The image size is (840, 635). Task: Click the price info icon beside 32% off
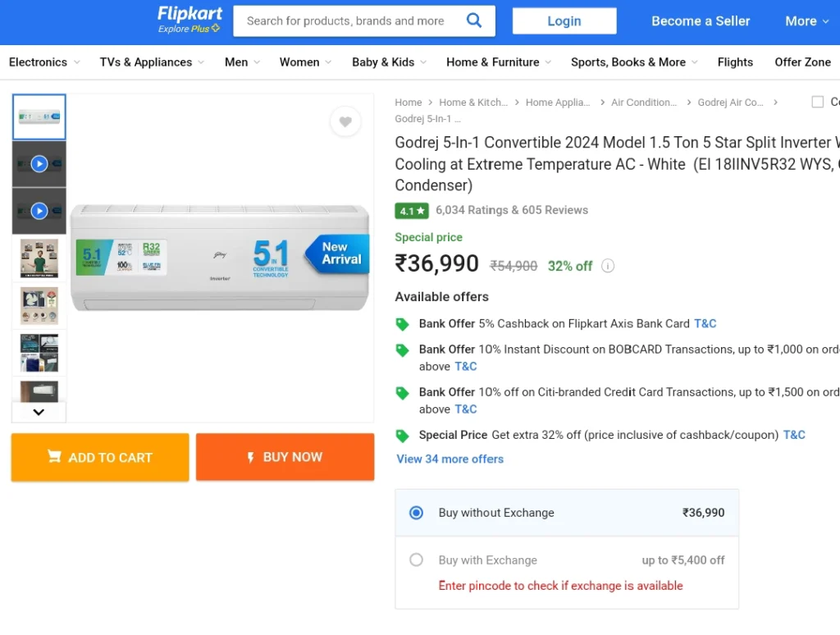click(x=608, y=266)
